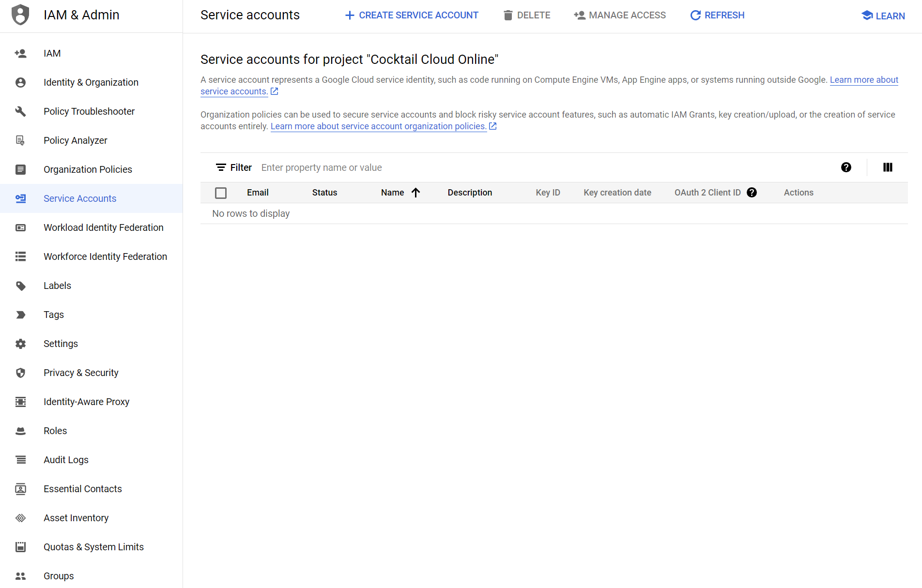Click the IAM & Admin shield icon
This screenshot has height=588, width=922.
click(x=20, y=15)
